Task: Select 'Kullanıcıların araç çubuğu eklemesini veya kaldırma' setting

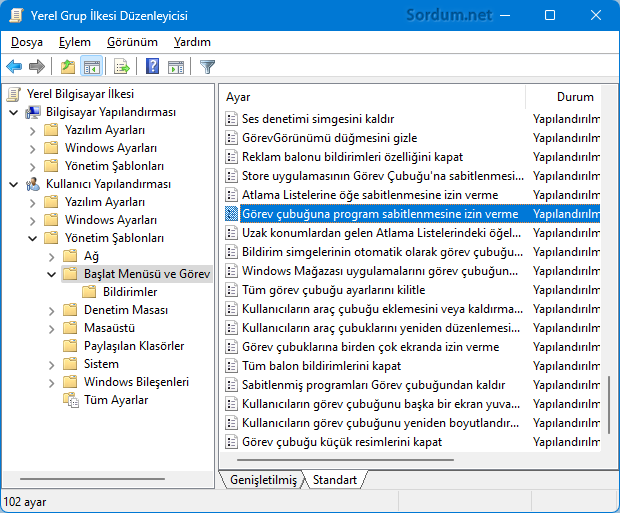Action: pos(382,309)
